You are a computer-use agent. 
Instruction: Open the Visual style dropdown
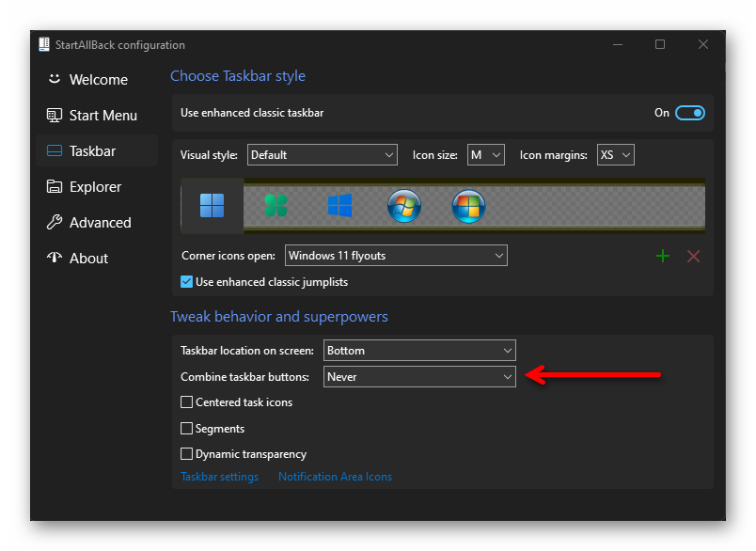coord(323,154)
